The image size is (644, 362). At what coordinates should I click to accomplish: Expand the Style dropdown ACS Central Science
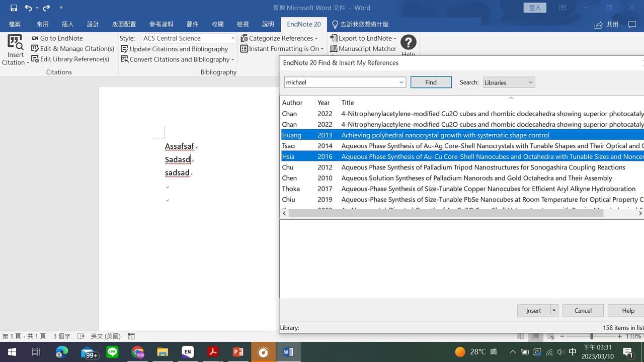tap(232, 38)
